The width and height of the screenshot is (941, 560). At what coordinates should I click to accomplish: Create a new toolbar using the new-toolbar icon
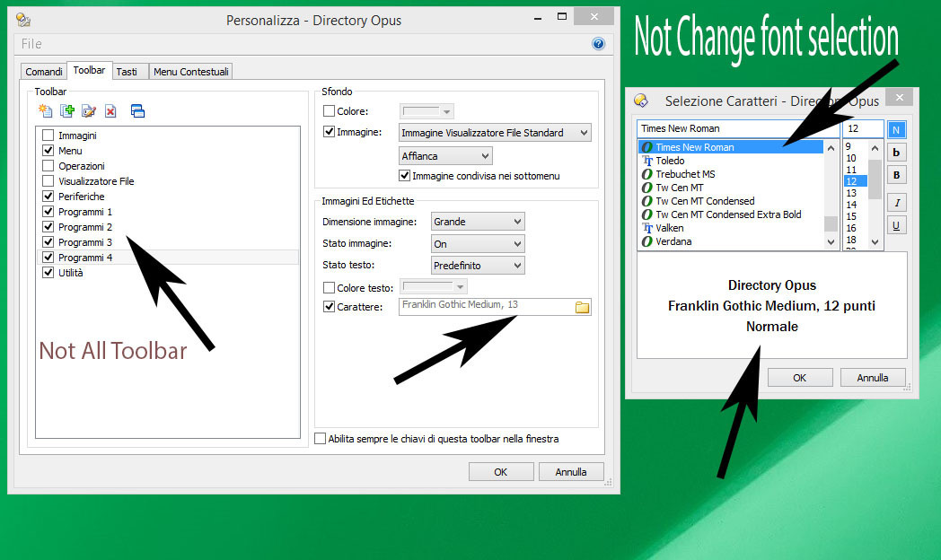pos(45,111)
